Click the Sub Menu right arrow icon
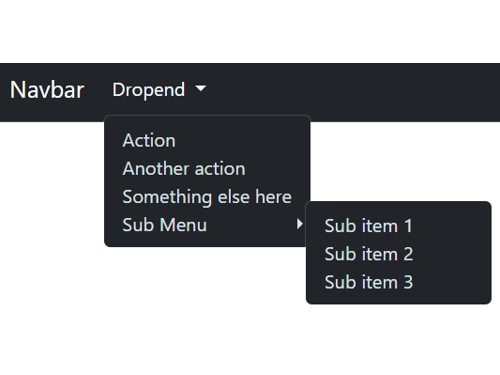Screen dimensions: 500x375 tap(300, 224)
